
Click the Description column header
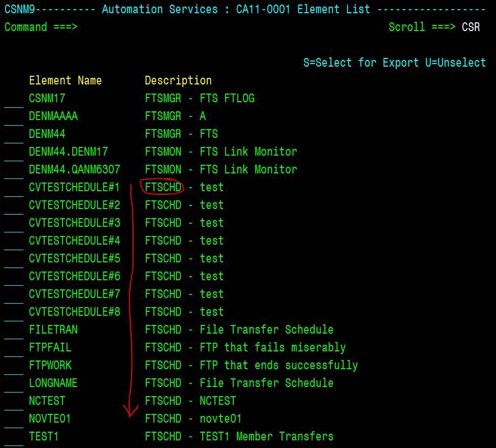coord(178,80)
